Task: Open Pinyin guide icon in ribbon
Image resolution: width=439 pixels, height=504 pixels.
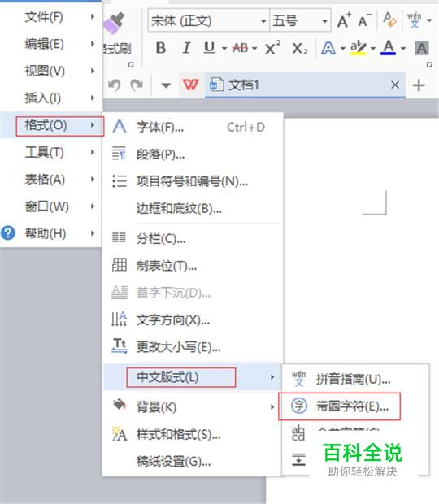Action: tap(415, 20)
